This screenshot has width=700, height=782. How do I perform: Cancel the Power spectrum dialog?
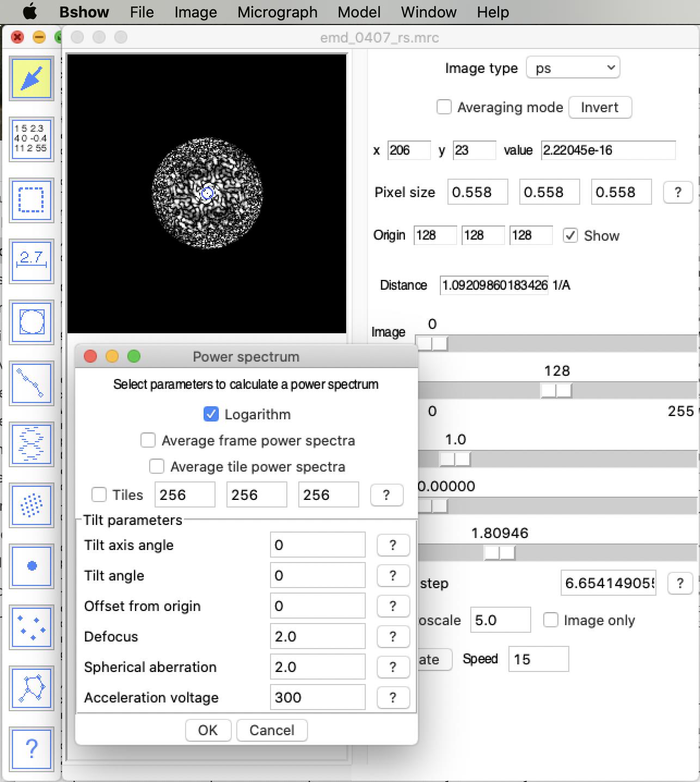(x=272, y=730)
